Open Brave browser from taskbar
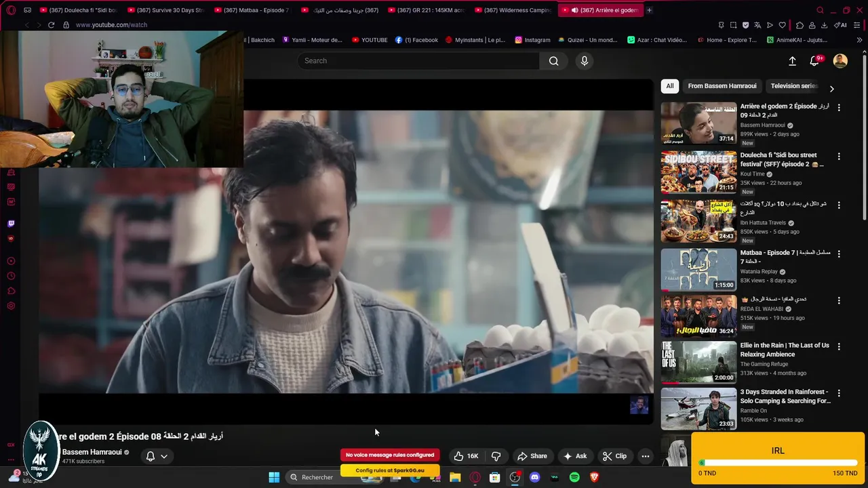The height and width of the screenshot is (488, 868). click(x=595, y=477)
